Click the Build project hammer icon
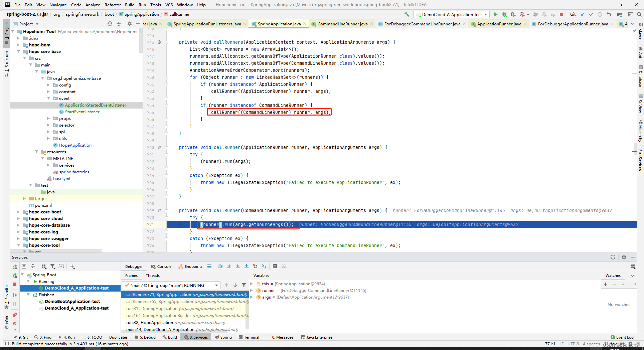The width and height of the screenshot is (644, 350). point(407,14)
